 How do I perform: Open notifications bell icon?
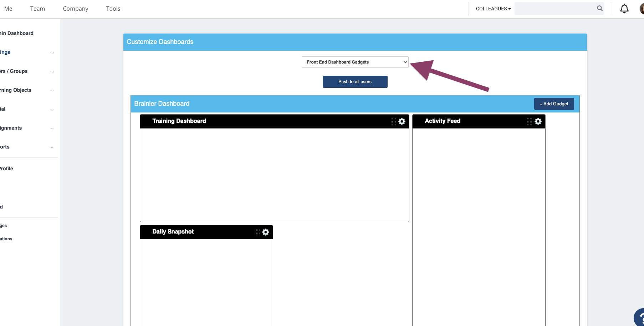(x=624, y=9)
